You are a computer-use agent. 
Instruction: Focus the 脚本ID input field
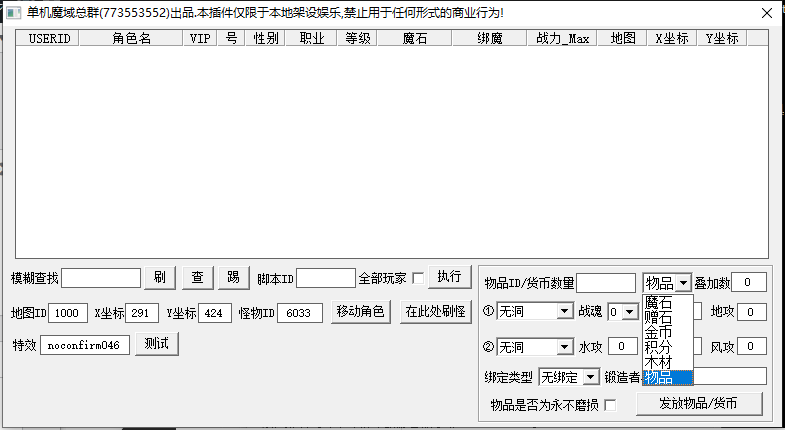click(x=326, y=278)
